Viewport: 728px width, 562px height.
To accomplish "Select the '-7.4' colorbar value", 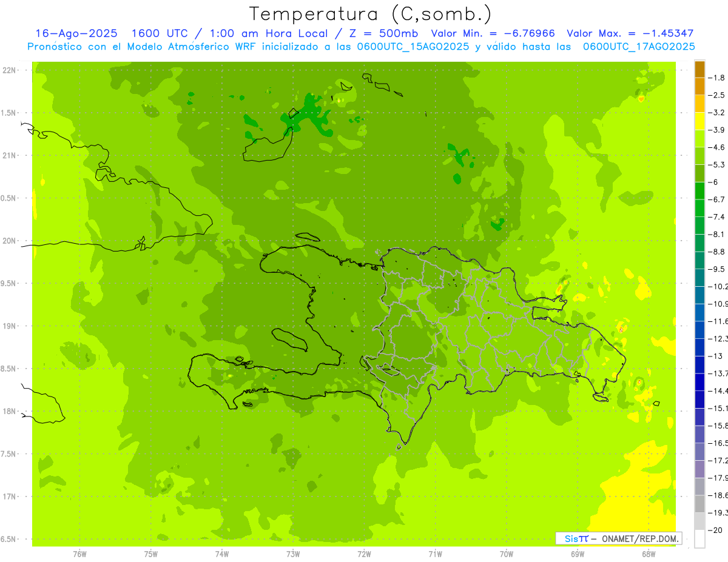I will tap(718, 216).
